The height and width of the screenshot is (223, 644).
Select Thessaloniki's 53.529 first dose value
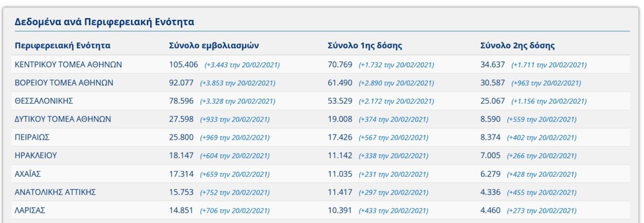[x=340, y=101]
